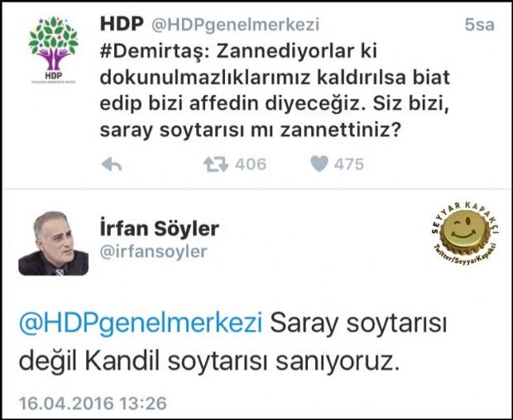Open the #Demirtaş hashtag
The height and width of the screenshot is (420, 513).
(x=154, y=51)
